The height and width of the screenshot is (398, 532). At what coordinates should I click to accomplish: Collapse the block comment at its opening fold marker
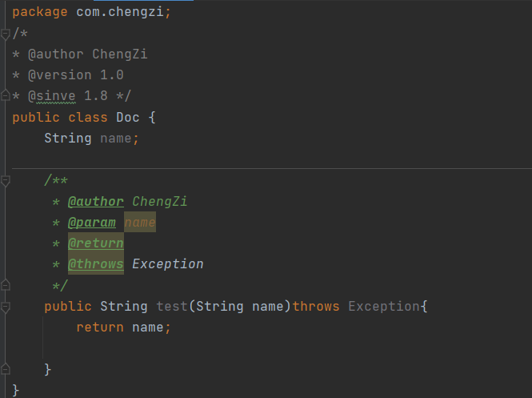click(x=5, y=34)
